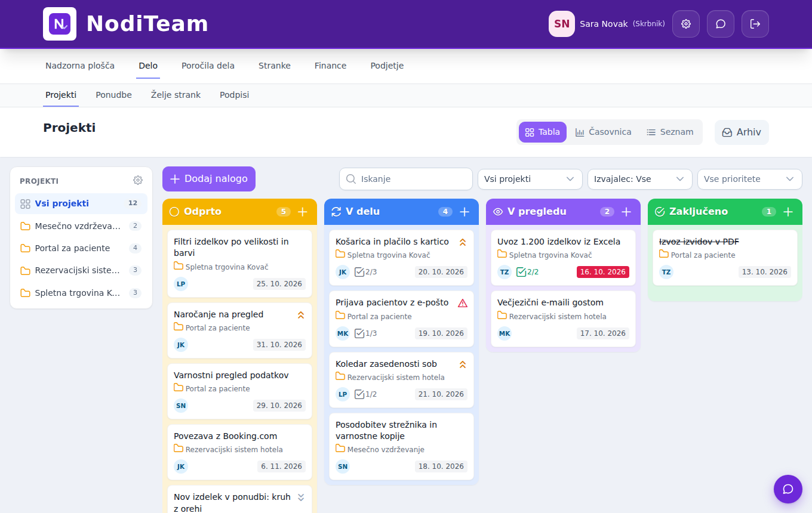Open the Poročila dela menu

tap(208, 66)
